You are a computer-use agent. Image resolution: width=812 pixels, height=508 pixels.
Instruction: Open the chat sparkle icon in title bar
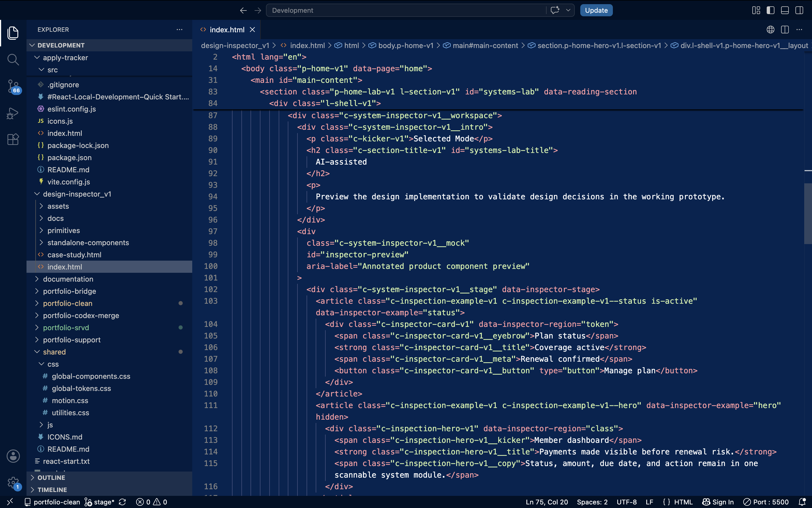coord(555,10)
